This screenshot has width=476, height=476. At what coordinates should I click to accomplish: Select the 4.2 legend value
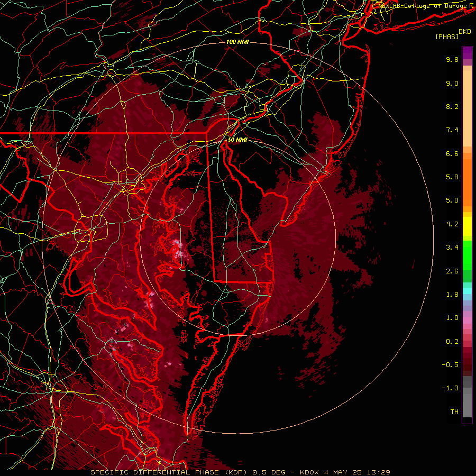point(452,224)
